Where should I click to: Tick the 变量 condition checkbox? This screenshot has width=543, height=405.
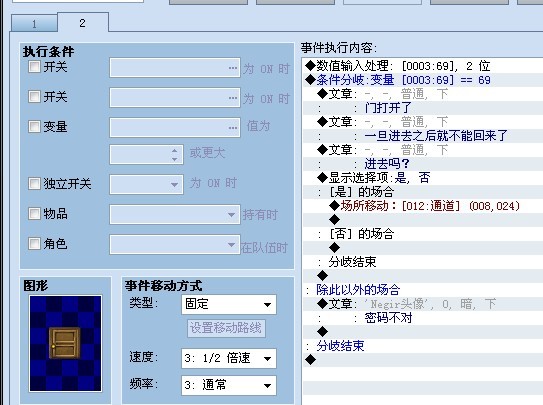34,126
